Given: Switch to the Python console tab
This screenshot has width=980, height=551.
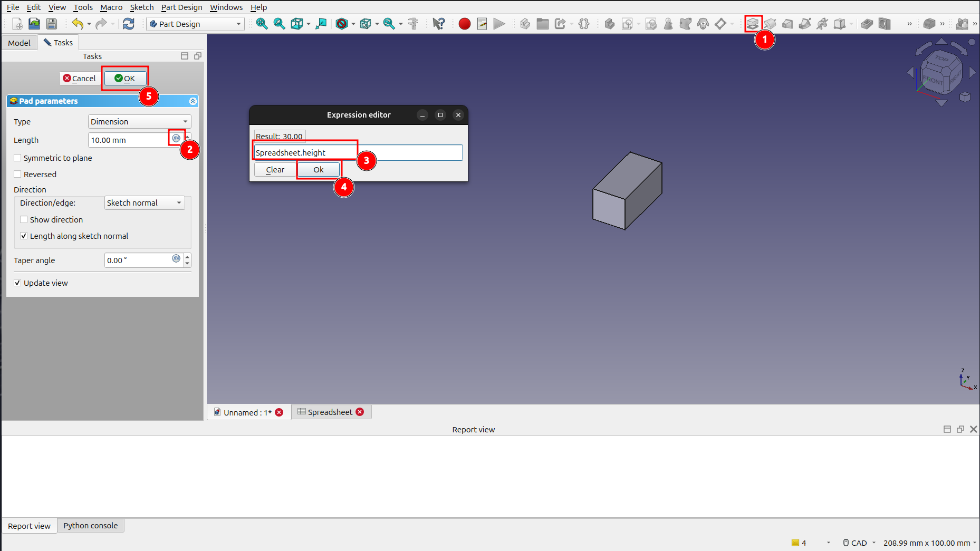Looking at the screenshot, I should [x=91, y=526].
